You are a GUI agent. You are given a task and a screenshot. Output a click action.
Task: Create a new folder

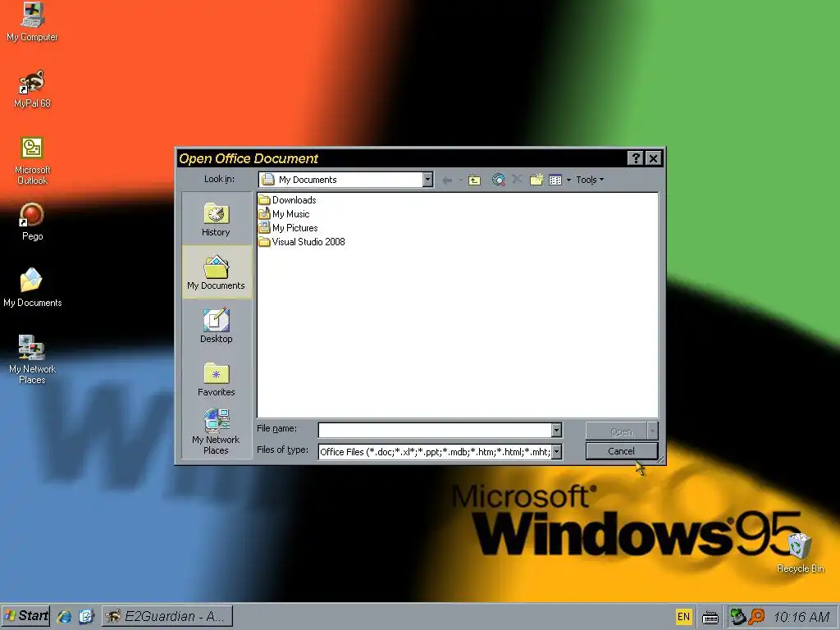point(536,180)
